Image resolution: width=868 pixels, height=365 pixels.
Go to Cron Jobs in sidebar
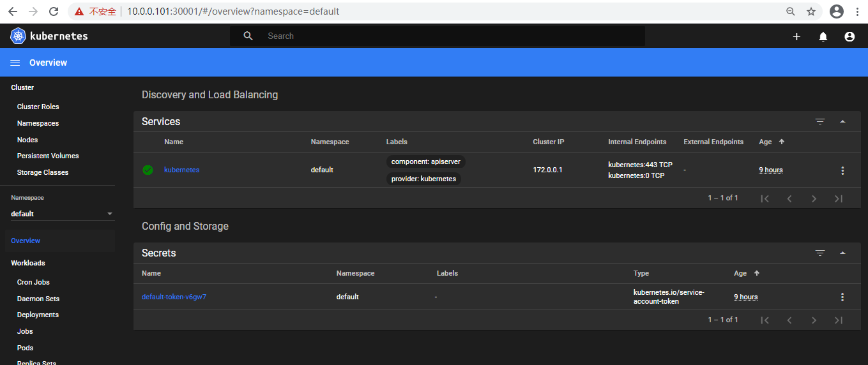pyautogui.click(x=33, y=282)
